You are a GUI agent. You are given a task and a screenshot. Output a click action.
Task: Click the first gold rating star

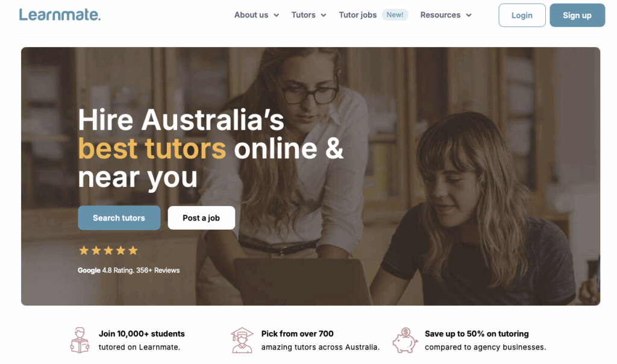84,250
